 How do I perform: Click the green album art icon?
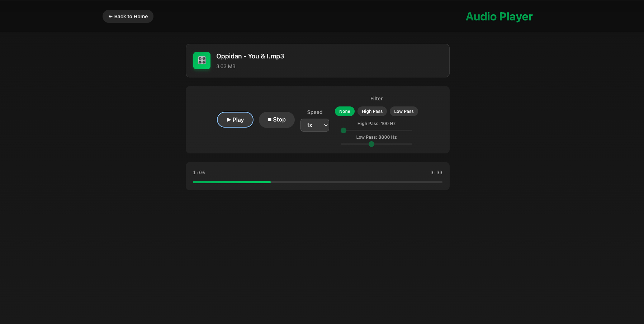click(x=202, y=60)
